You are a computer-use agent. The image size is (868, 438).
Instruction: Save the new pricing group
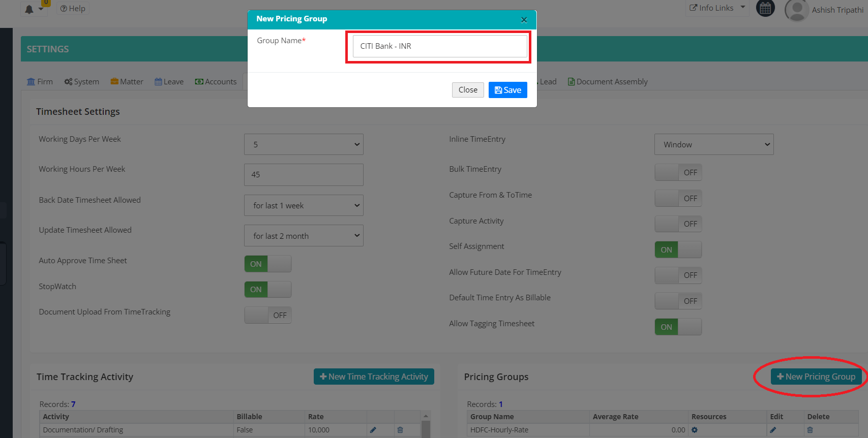click(x=507, y=90)
